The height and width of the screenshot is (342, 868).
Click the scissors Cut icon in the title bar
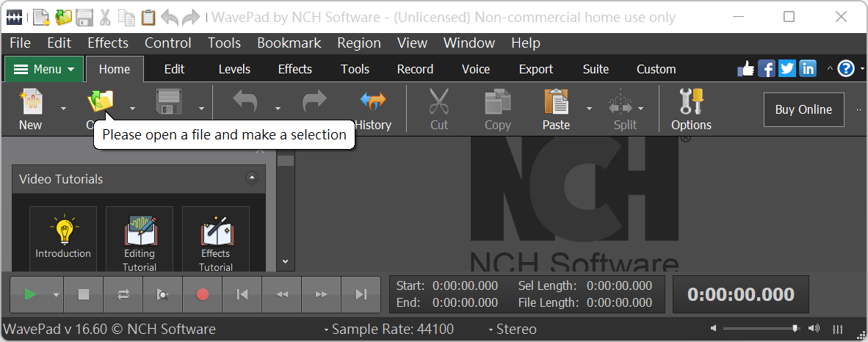(105, 17)
